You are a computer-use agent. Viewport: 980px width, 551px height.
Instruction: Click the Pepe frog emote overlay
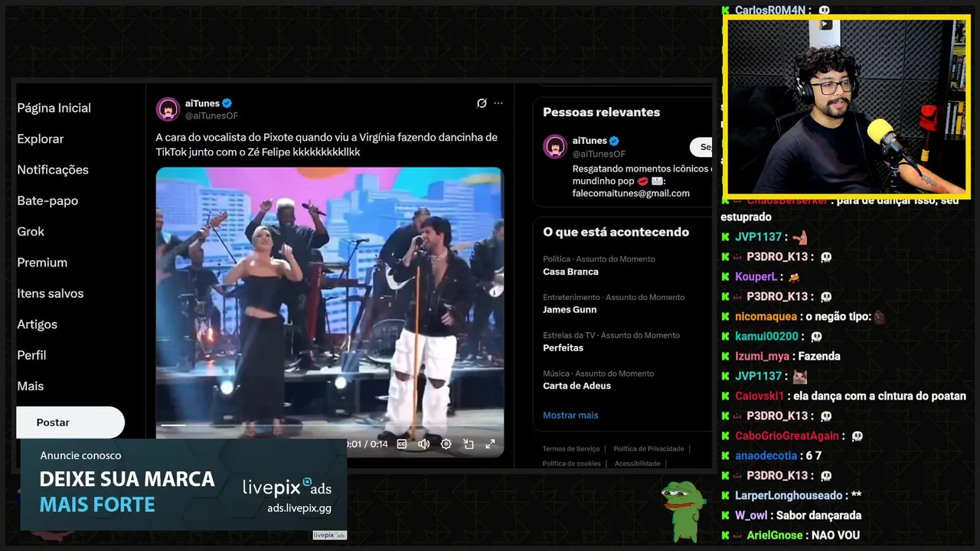point(683,510)
